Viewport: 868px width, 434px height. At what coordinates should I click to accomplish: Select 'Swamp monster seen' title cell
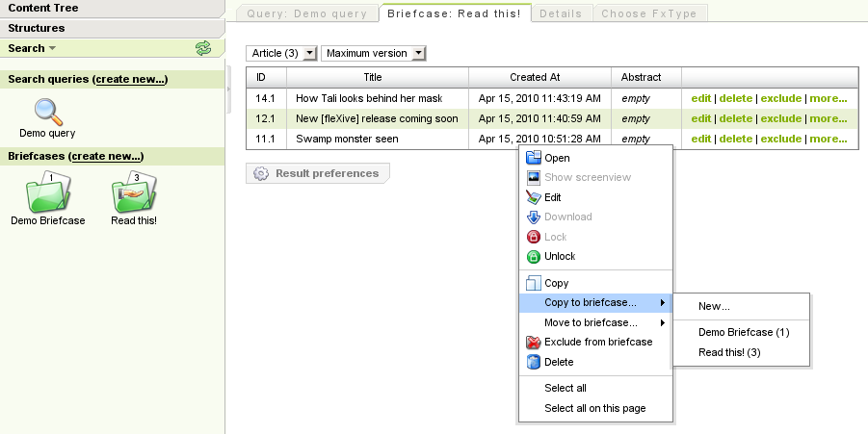pos(347,139)
